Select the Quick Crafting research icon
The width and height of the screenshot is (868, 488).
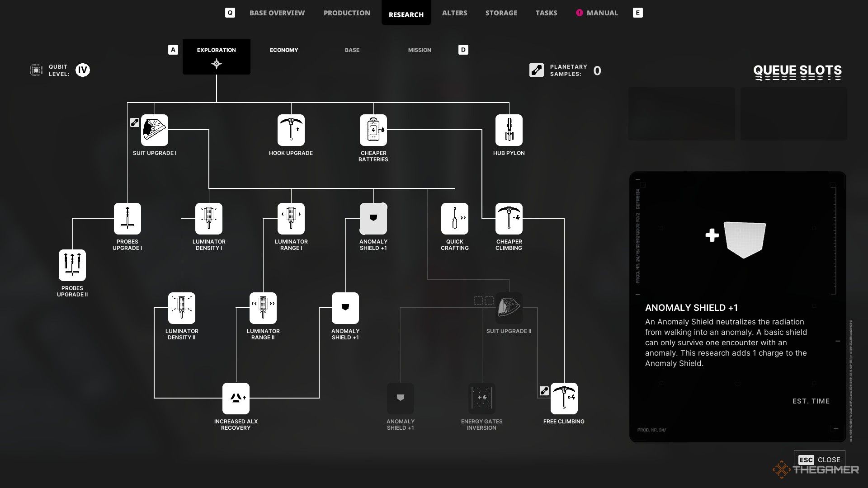(x=455, y=219)
